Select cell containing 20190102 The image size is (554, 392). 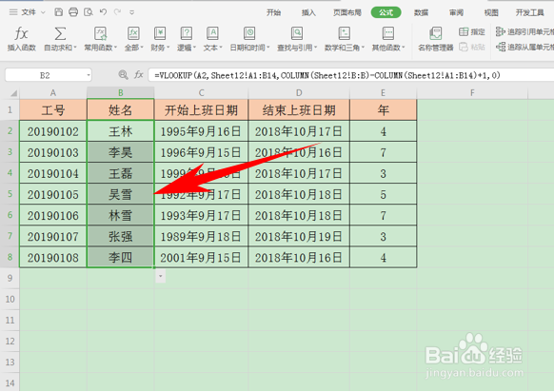[53, 131]
